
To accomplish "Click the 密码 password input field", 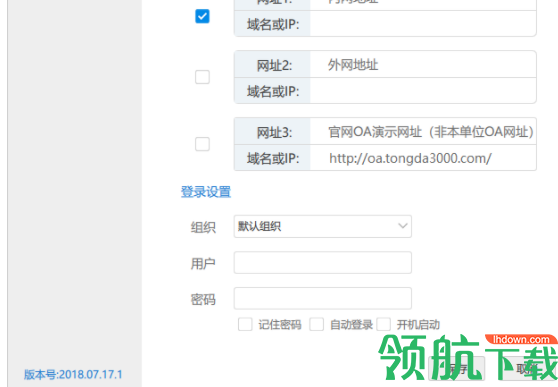I will 323,298.
